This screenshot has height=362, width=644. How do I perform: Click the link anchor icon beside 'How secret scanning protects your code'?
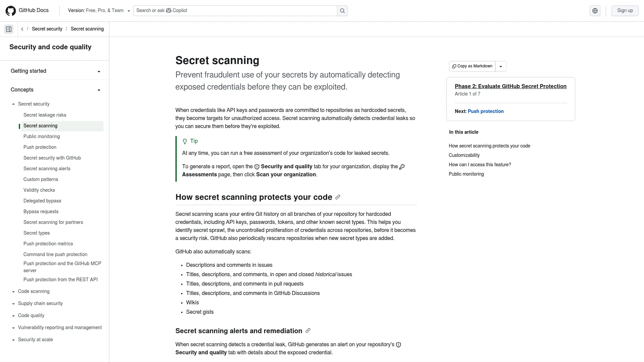(338, 197)
